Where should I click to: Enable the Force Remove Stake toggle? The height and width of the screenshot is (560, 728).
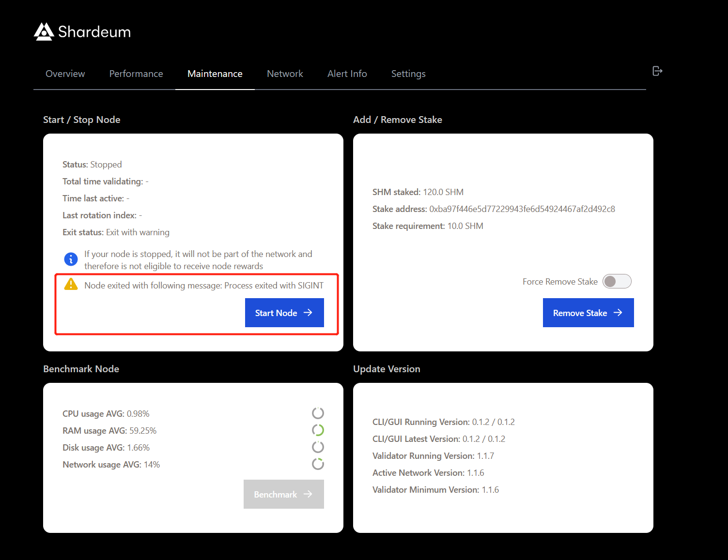(617, 281)
